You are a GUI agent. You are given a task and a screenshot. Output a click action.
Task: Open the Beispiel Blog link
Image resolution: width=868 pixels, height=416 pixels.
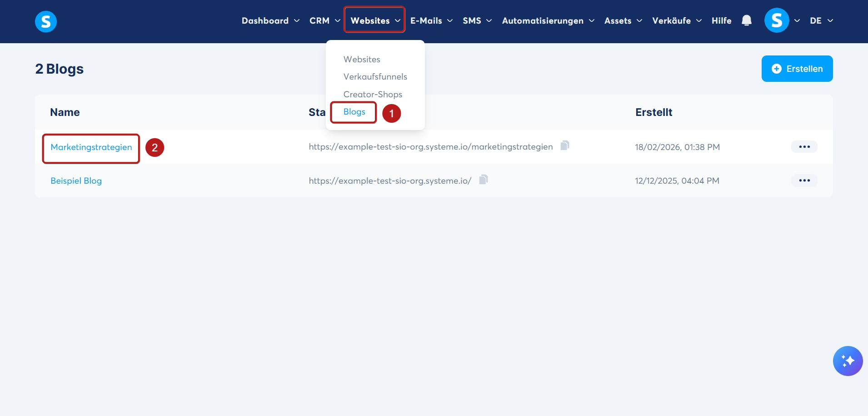pos(76,181)
